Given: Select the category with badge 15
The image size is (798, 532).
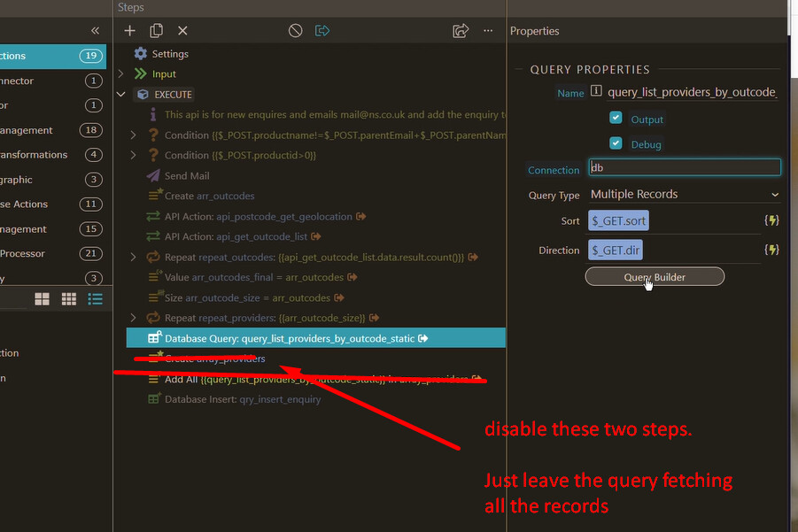Looking at the screenshot, I should point(53,229).
